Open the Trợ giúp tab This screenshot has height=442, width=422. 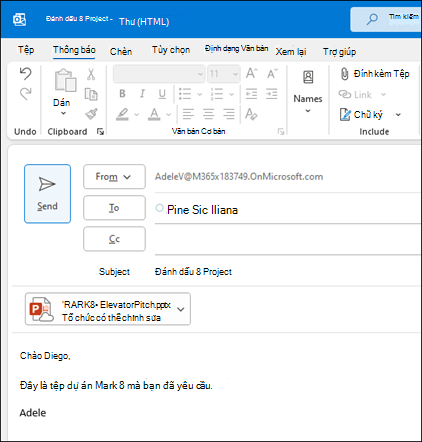point(339,52)
